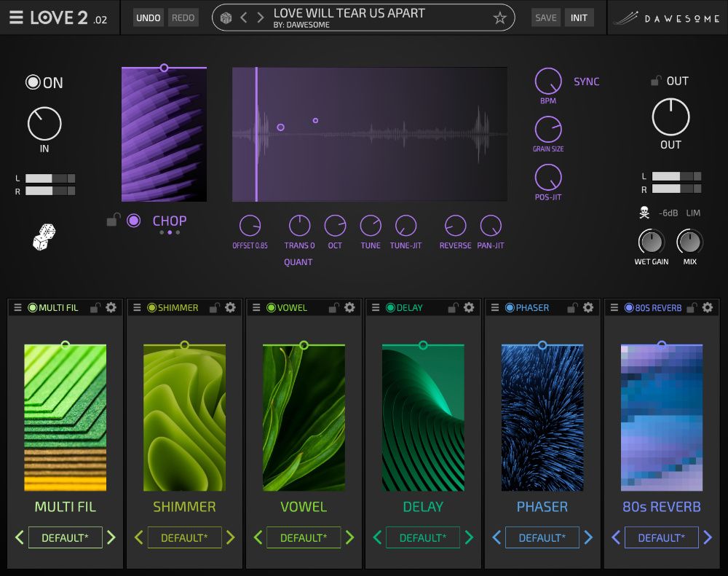Screen dimensions: 728x576
Task: Click the next-preset chevron in the preset browser
Action: pyautogui.click(x=259, y=17)
